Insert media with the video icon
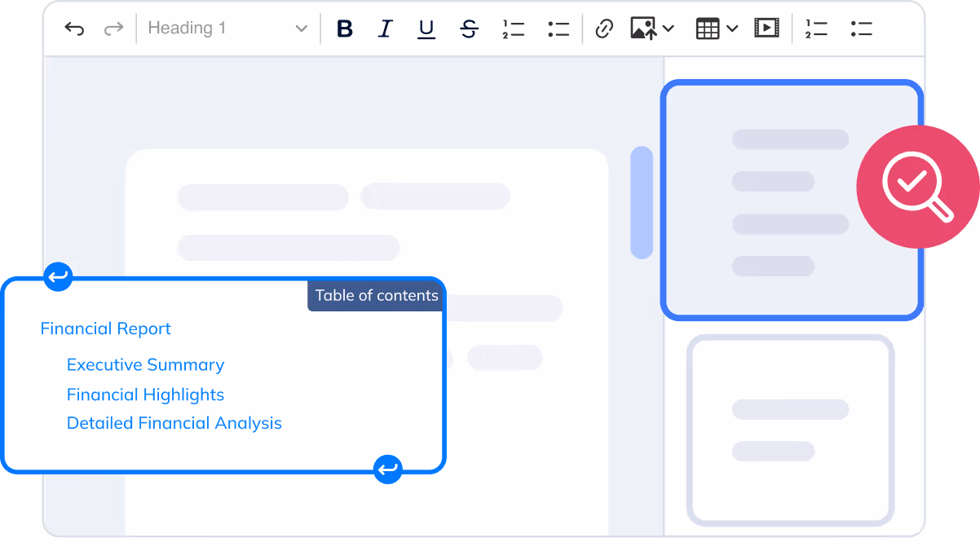 pos(766,29)
